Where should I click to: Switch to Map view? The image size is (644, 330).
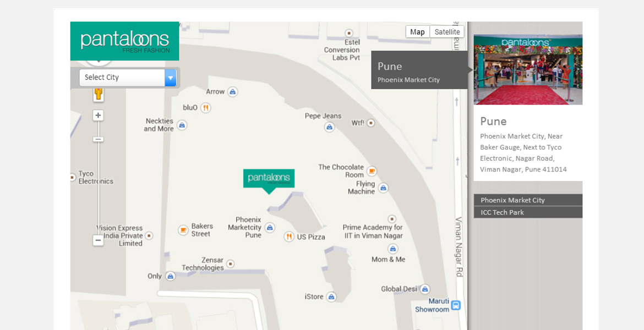point(417,32)
